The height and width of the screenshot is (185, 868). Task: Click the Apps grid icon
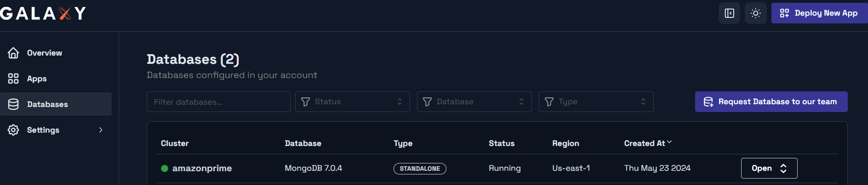coord(13,78)
